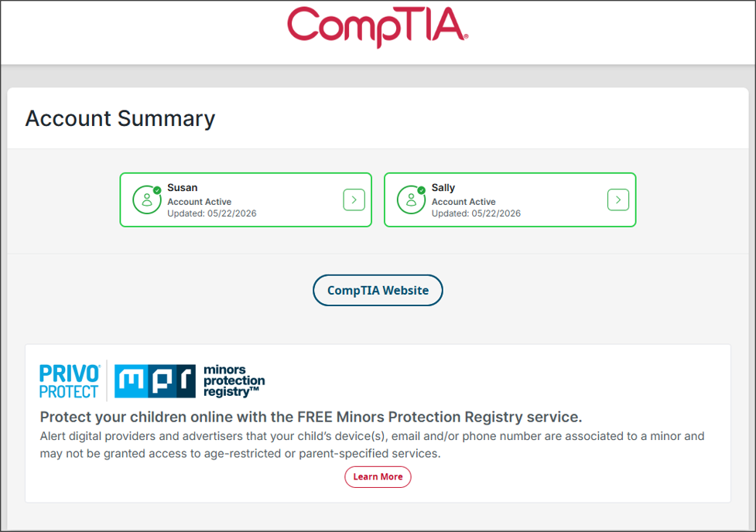Click the Protect your children online headline
Viewport: 756px width, 532px height.
311,417
